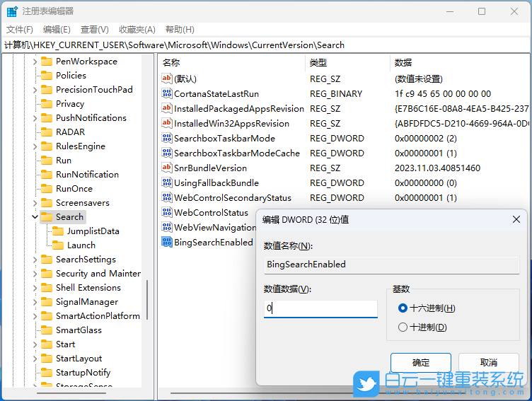Screen dimensions: 532x401
Task: Click the 类型 column header
Action: click(x=347, y=62)
